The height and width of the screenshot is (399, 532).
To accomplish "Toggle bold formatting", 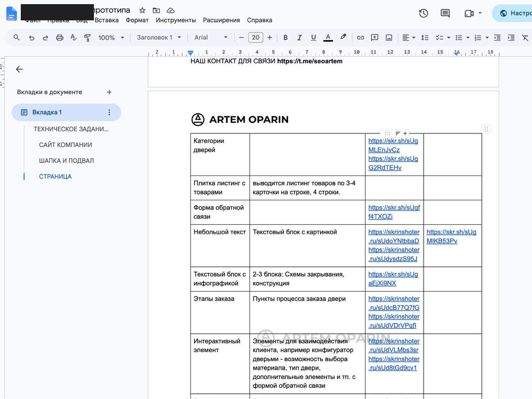I will [x=285, y=37].
